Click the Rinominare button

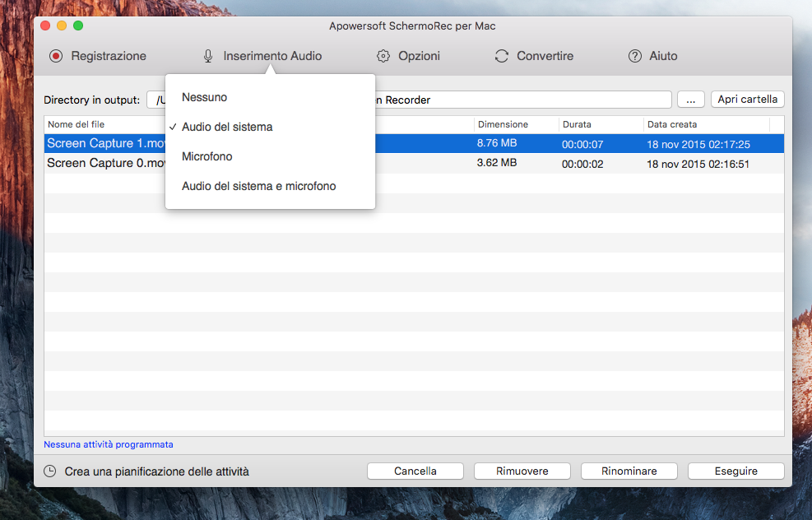(629, 471)
